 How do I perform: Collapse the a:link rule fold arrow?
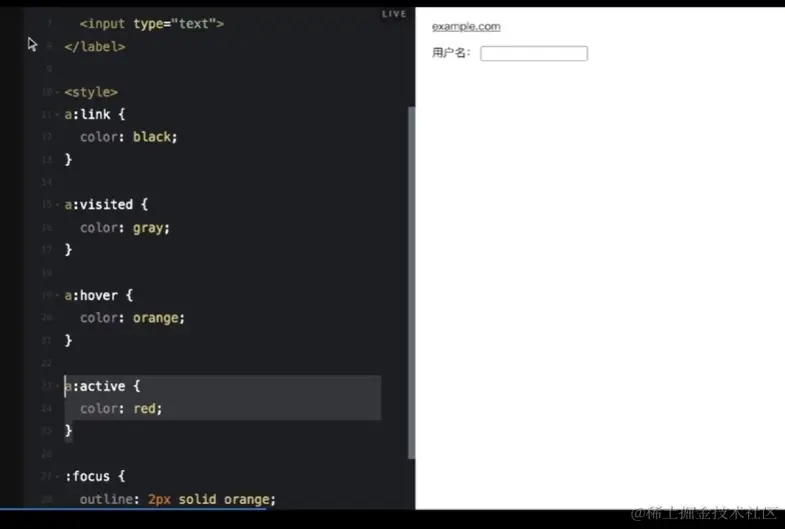pyautogui.click(x=58, y=115)
